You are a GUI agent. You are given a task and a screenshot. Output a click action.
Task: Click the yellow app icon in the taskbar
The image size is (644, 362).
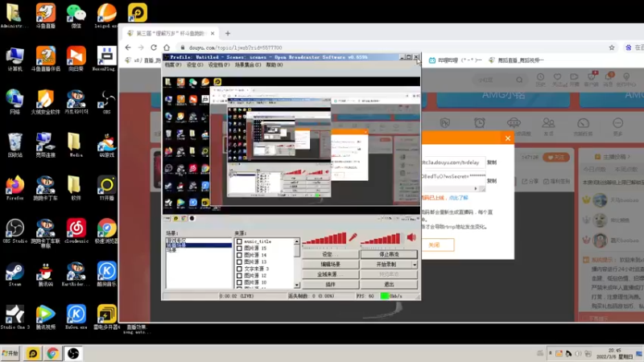(32, 353)
